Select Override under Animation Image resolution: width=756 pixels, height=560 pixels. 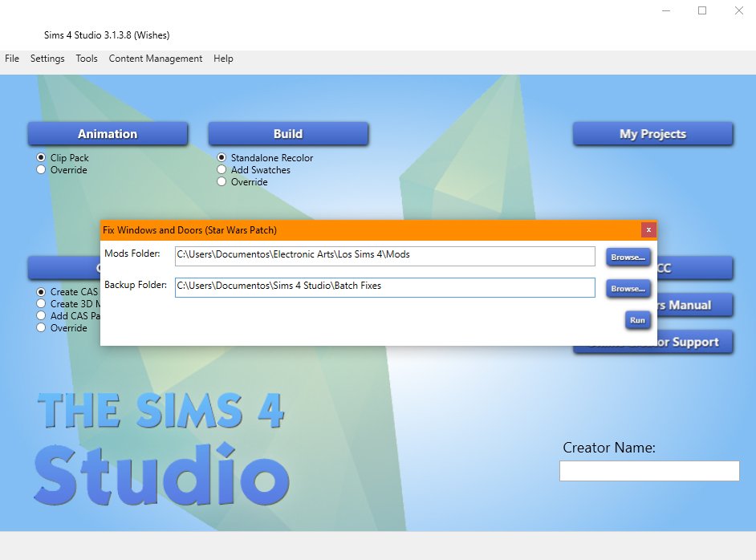click(42, 170)
